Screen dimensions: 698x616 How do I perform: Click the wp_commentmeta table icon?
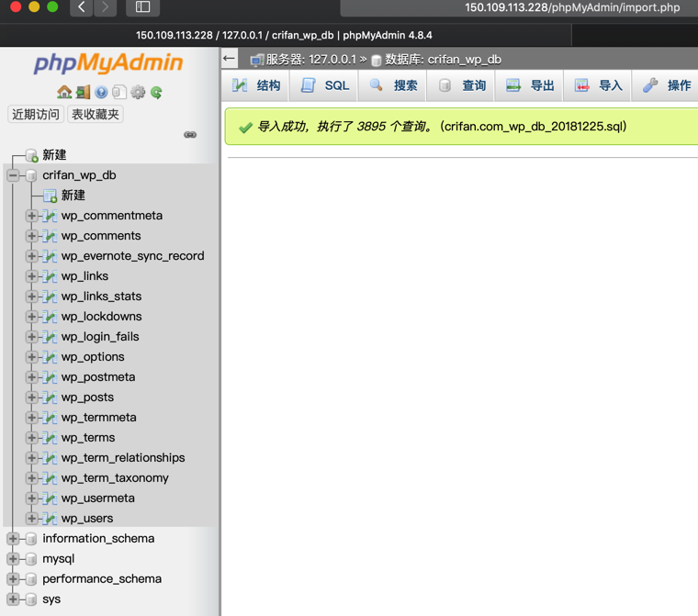tap(50, 216)
